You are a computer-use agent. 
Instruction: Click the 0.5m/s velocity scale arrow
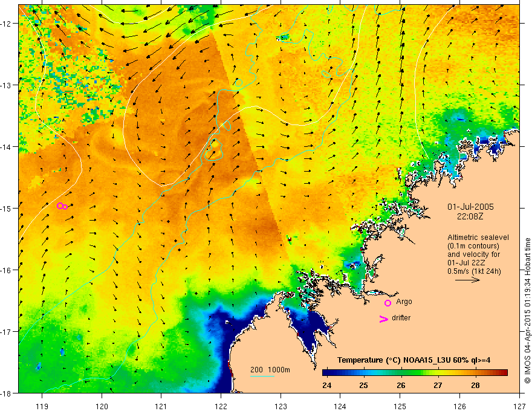coord(467,280)
